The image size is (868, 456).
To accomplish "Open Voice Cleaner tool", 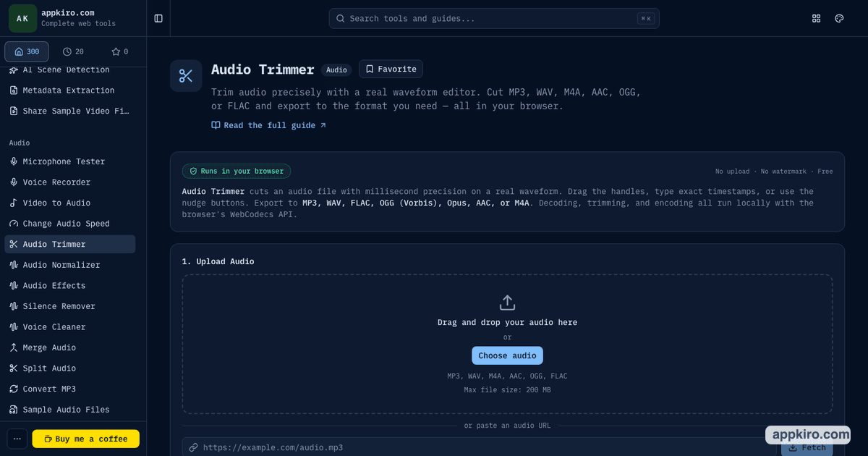I will (70, 326).
